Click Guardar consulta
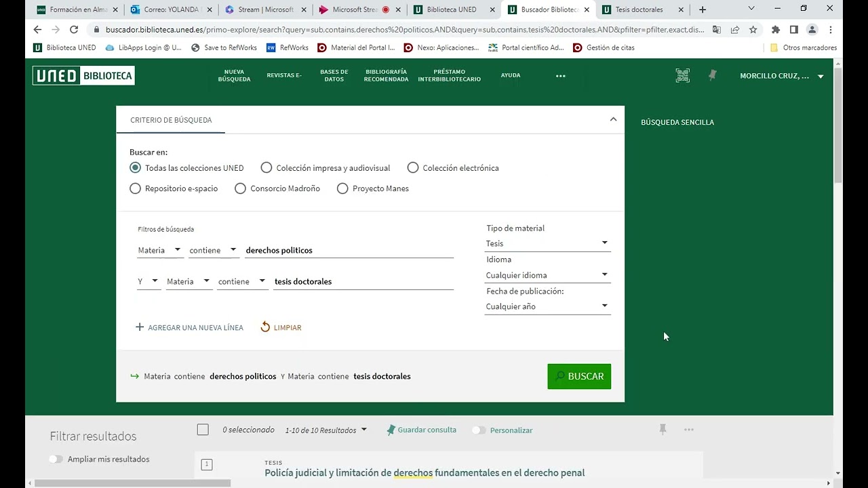 [x=421, y=430]
